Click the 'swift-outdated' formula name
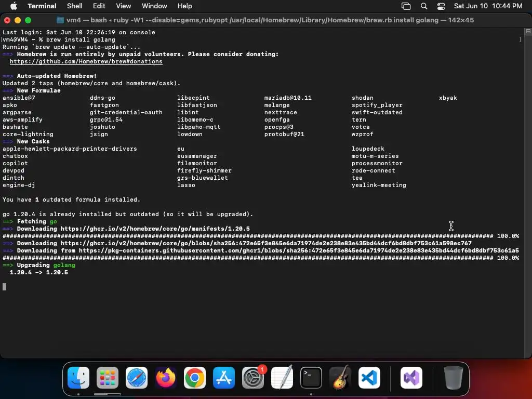The image size is (532, 399). pyautogui.click(x=377, y=112)
